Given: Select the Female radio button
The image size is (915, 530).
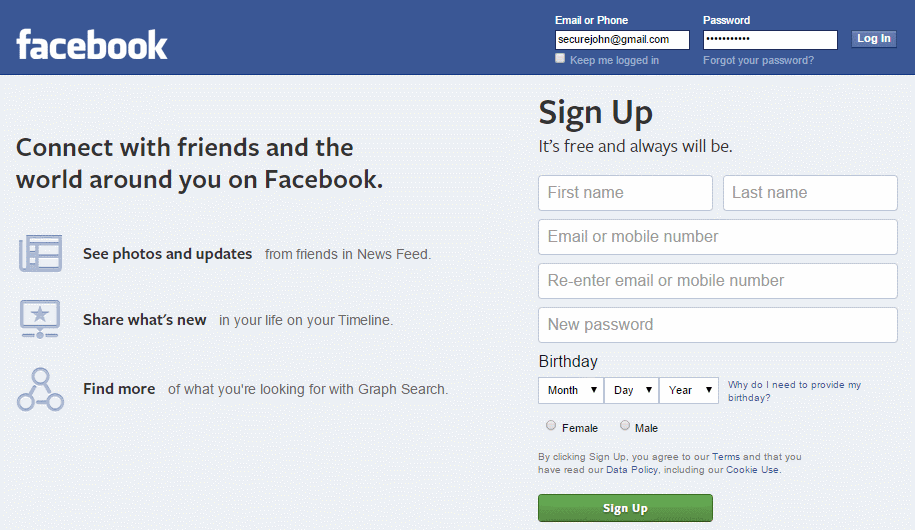Looking at the screenshot, I should point(551,426).
